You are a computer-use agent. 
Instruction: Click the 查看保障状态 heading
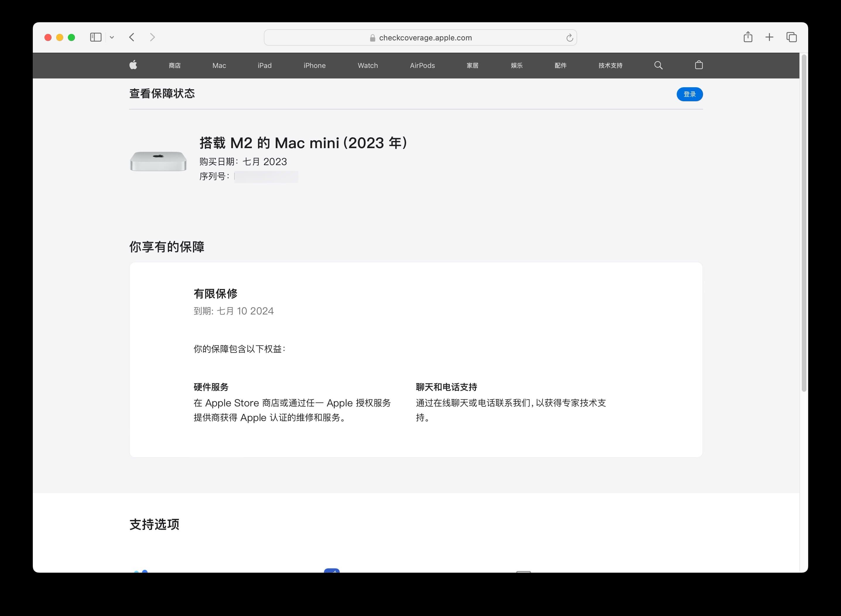pos(162,94)
